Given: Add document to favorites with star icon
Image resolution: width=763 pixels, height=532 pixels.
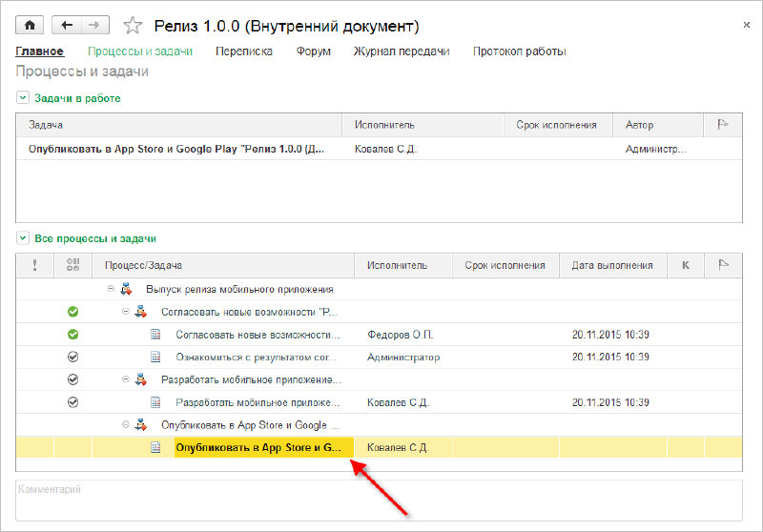Looking at the screenshot, I should point(134,26).
